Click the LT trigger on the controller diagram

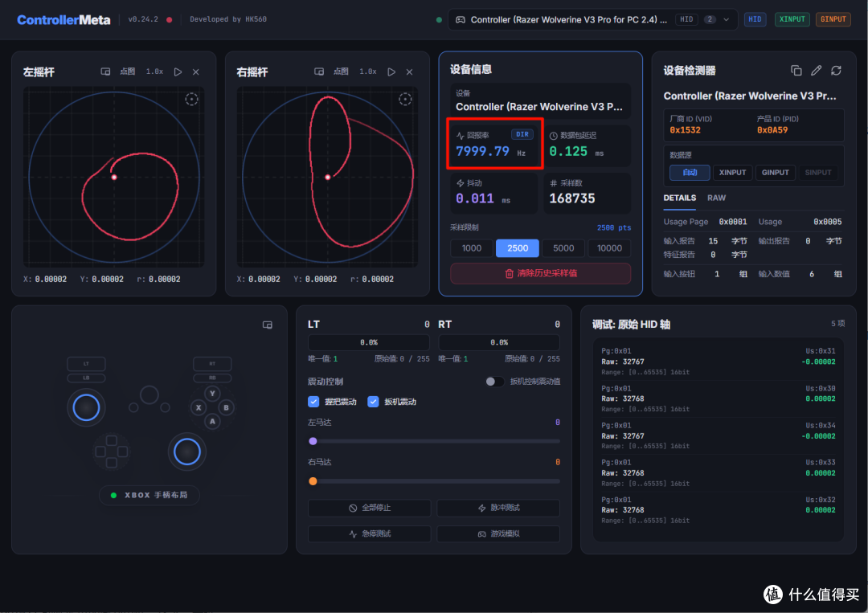[86, 363]
